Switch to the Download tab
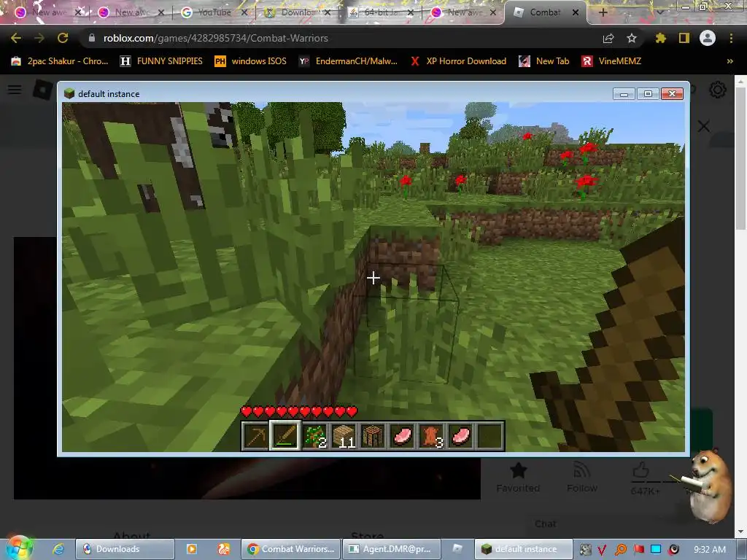 coord(298,12)
